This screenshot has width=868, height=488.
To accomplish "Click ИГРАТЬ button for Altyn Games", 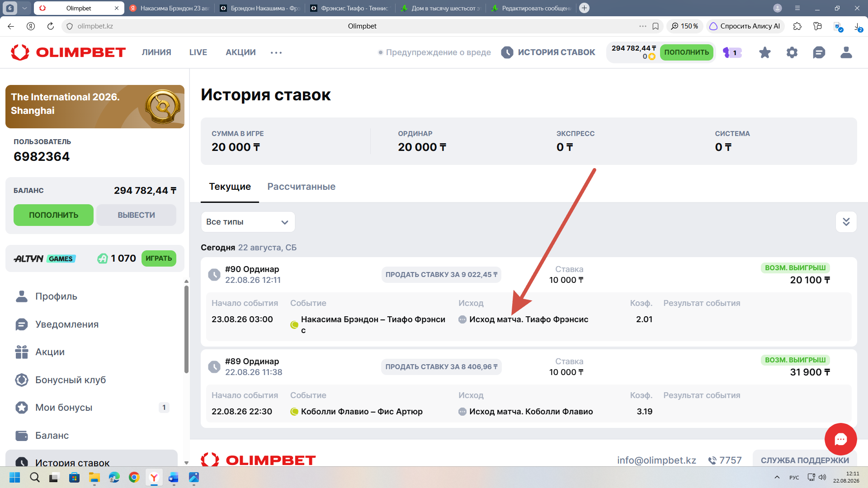I will tap(159, 258).
